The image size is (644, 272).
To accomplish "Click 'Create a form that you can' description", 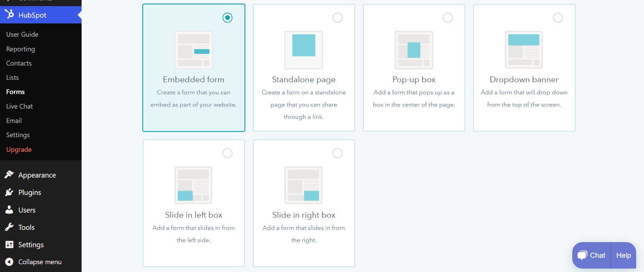I will (x=193, y=92).
